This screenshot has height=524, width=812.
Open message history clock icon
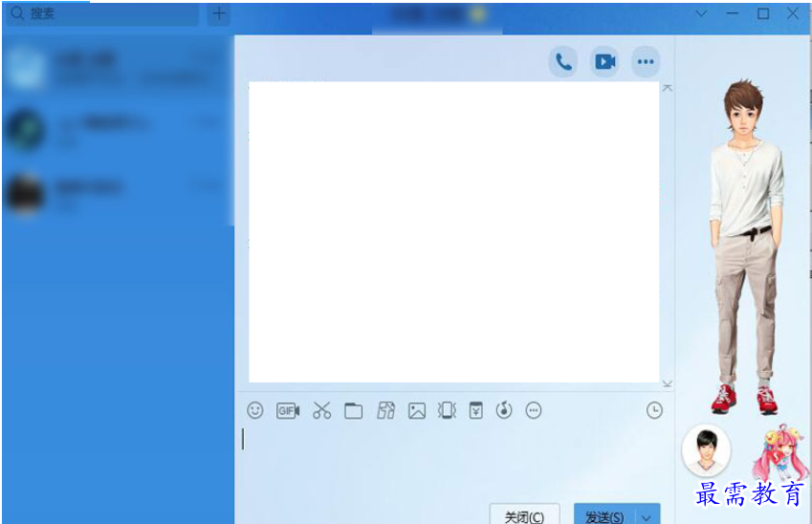[x=654, y=410]
